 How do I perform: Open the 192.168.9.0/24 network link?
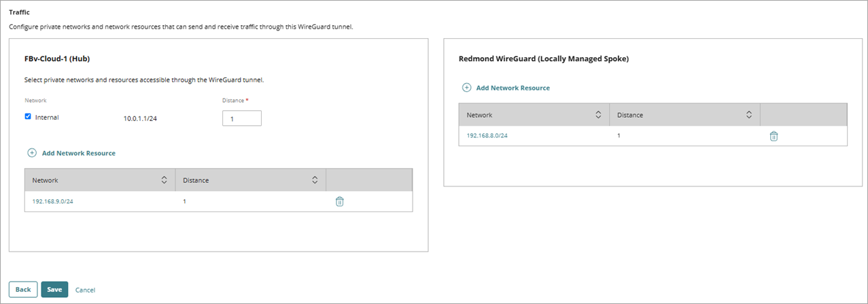(x=52, y=201)
